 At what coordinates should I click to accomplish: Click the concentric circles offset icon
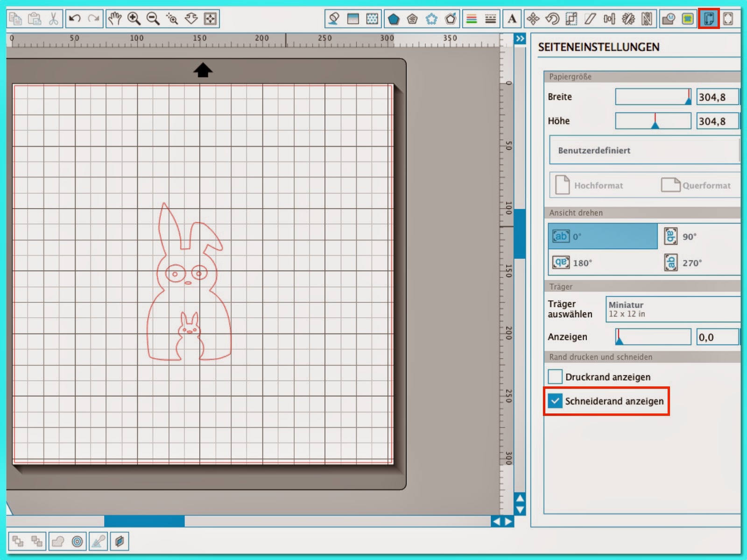[x=77, y=541]
